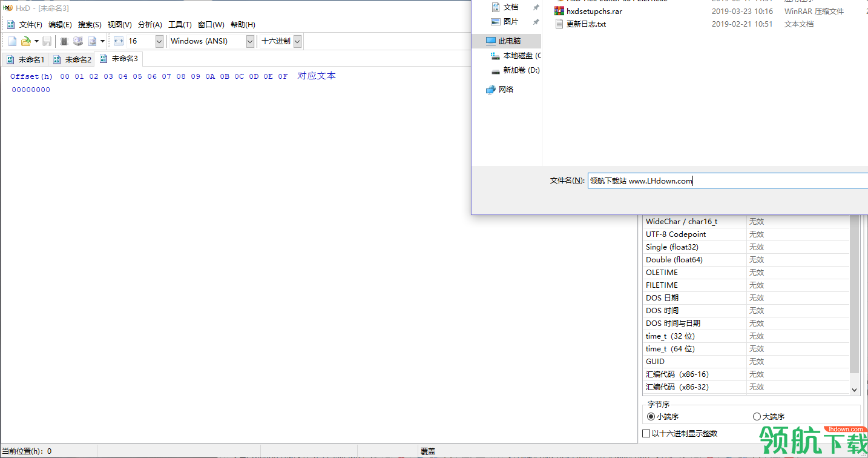Click the New file icon in HxD toolbar
Viewport: 868px width, 458px height.
point(12,41)
